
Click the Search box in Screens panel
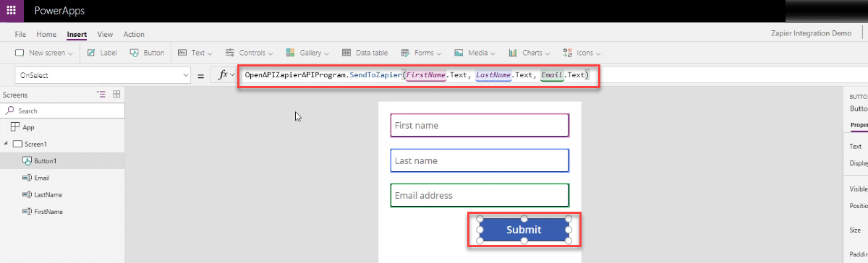click(62, 111)
